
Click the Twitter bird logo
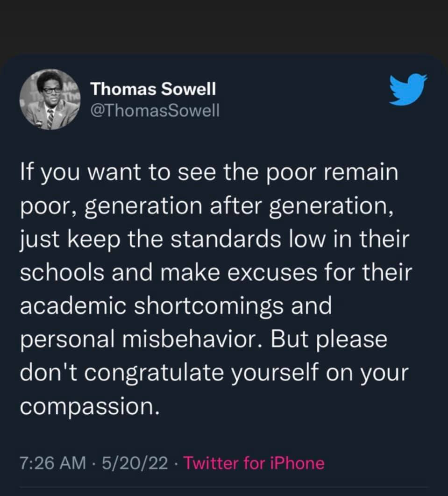coord(408,89)
